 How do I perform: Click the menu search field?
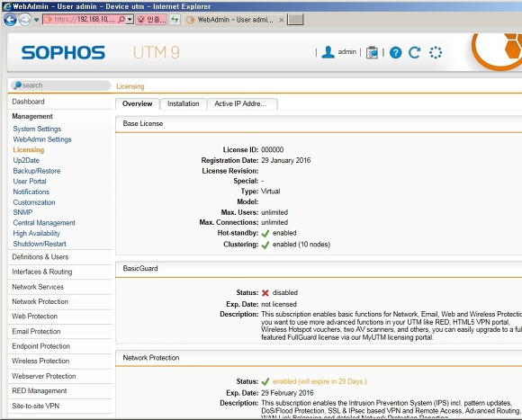tap(60, 85)
